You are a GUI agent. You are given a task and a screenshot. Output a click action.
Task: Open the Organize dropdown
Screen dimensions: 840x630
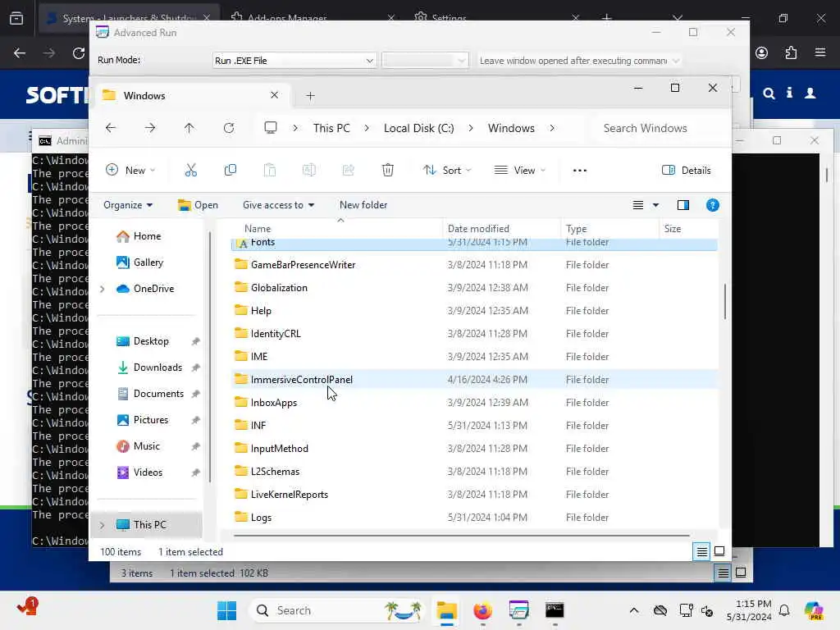click(127, 205)
